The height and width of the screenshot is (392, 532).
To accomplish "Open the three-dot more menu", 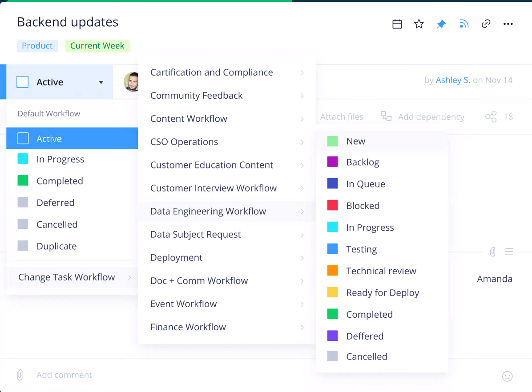I will tap(508, 24).
